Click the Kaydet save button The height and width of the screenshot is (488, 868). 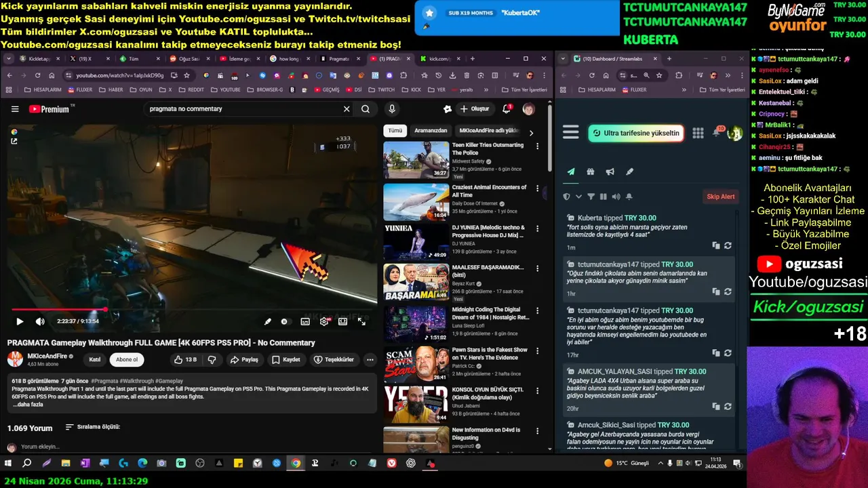coord(285,359)
